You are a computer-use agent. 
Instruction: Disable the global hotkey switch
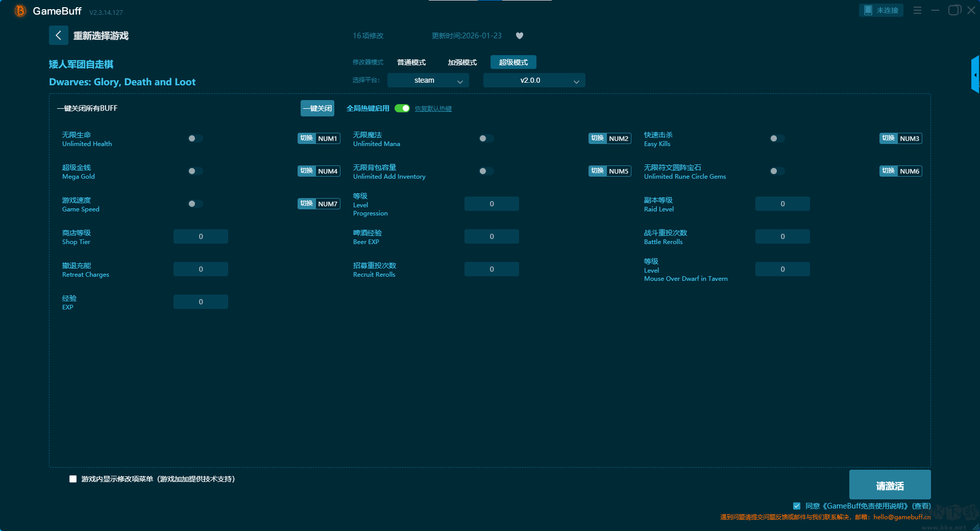coord(402,108)
